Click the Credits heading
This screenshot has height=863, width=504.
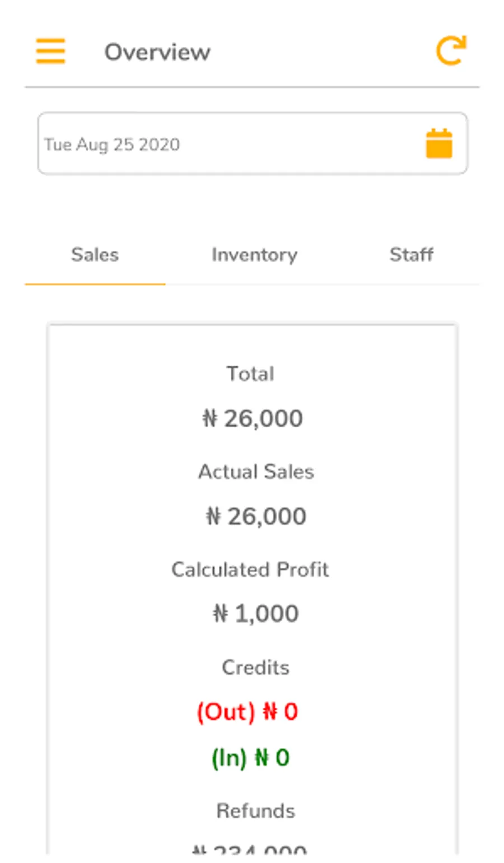click(x=255, y=668)
